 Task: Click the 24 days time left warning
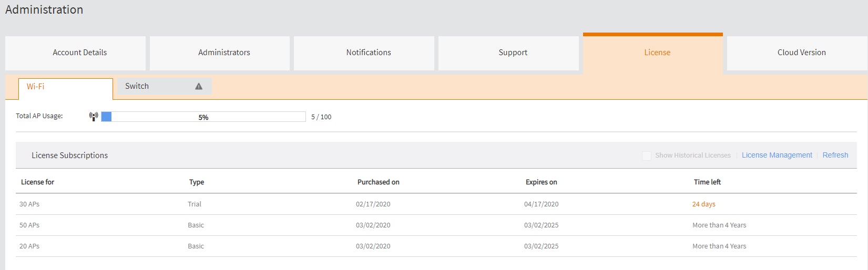click(x=703, y=204)
